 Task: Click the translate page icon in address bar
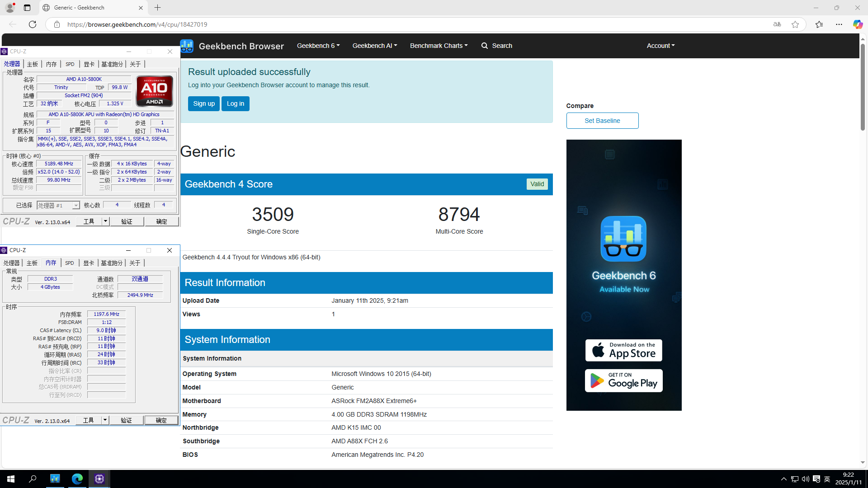(777, 24)
